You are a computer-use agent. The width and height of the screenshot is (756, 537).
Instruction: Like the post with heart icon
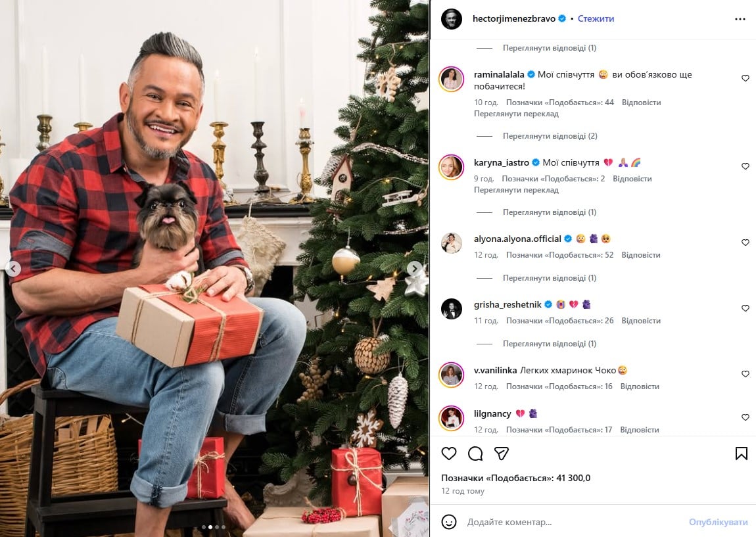[x=449, y=454]
